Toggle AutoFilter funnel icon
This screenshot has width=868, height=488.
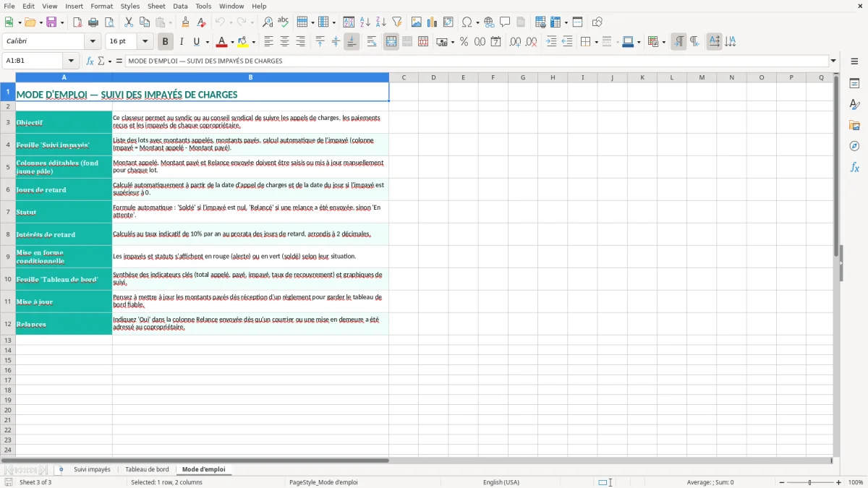(x=397, y=22)
